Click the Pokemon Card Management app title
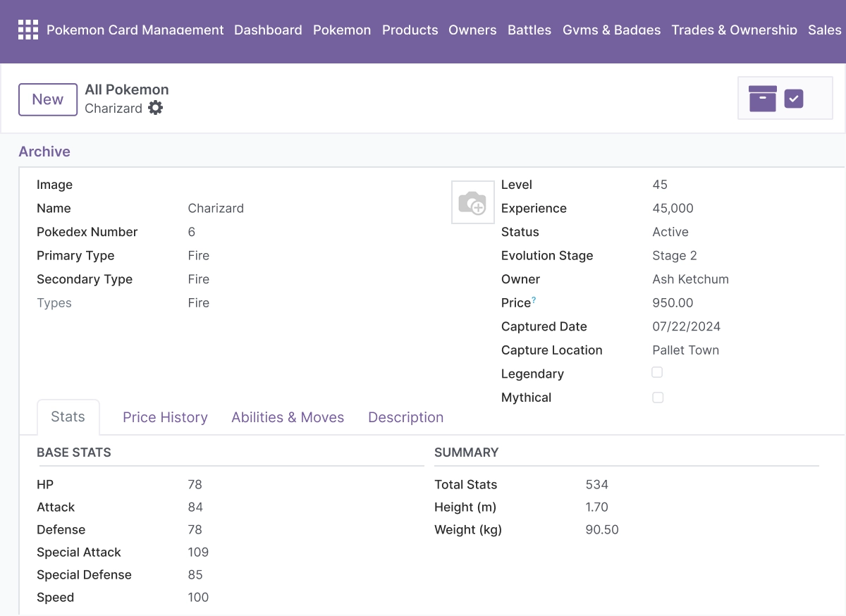Viewport: 846px width, 616px height. 135,30
